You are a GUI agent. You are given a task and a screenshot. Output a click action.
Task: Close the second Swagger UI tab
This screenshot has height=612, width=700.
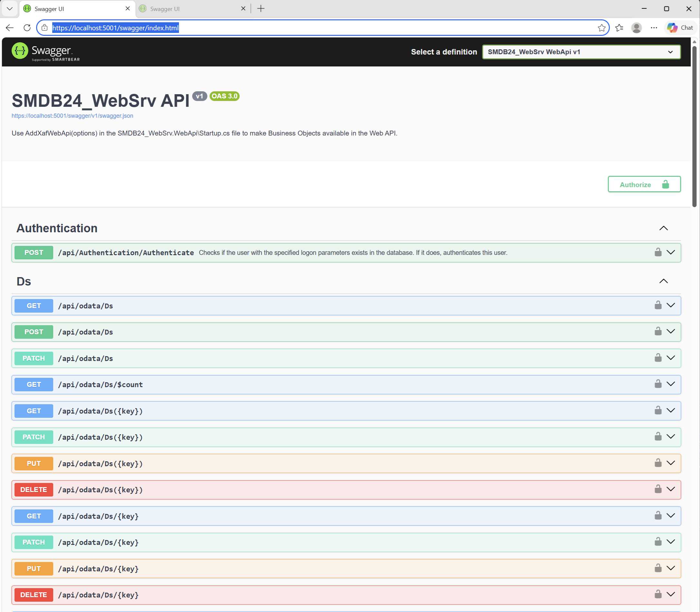pos(243,8)
